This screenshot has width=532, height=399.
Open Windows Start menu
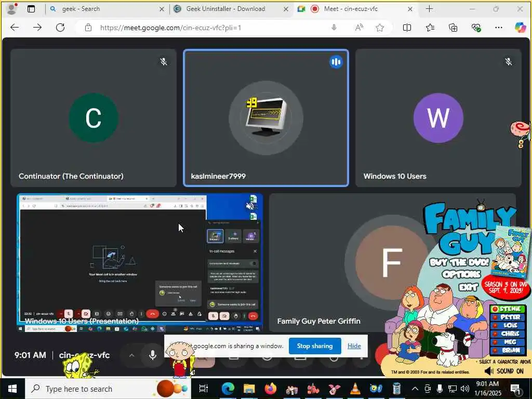coord(12,389)
